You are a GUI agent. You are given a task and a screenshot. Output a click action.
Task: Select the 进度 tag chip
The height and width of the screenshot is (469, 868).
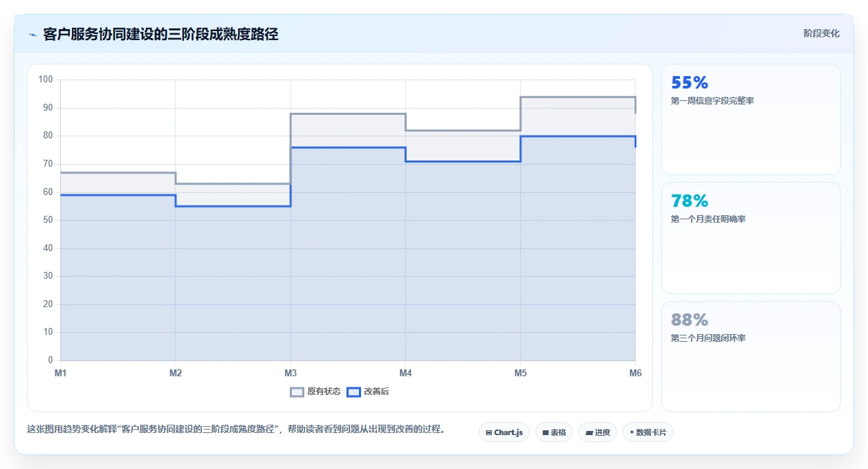tap(598, 432)
